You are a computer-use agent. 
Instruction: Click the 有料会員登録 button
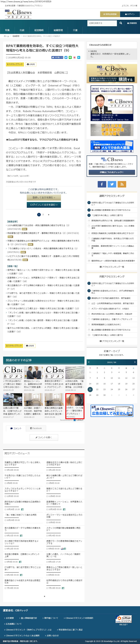pyautogui.click(x=110, y=14)
